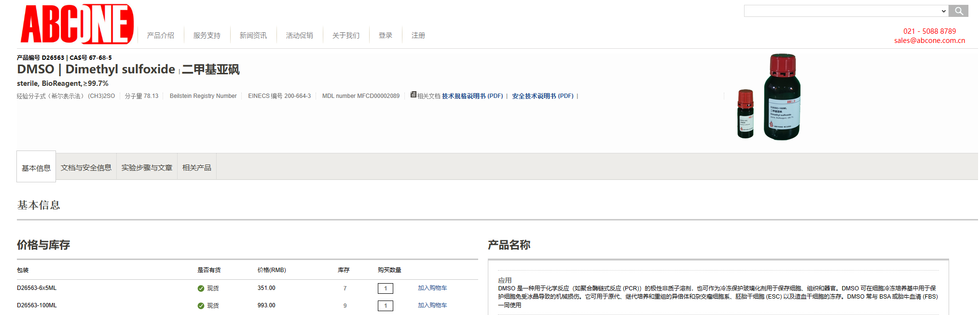Switch to the 实验步骤与文章 tab
The image size is (980, 315).
click(x=147, y=167)
